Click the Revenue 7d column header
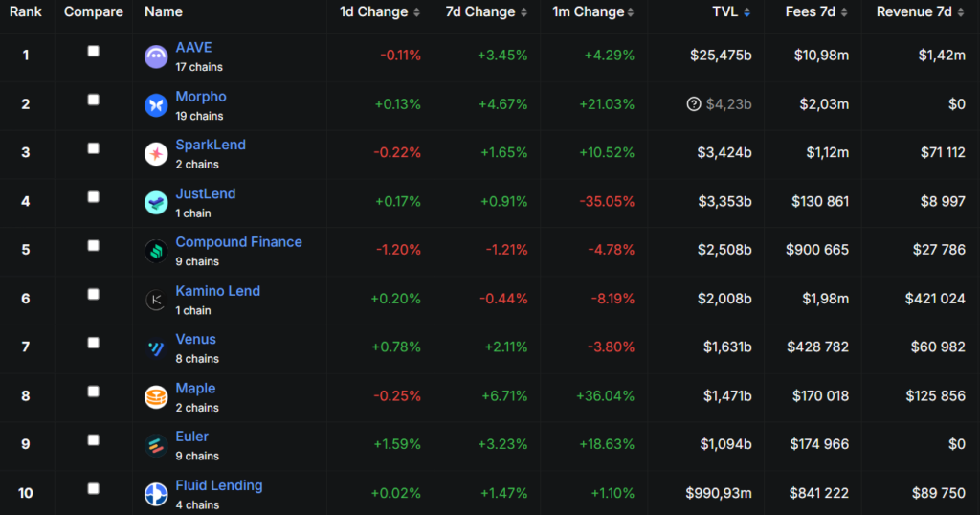The height and width of the screenshot is (515, 980). [914, 12]
